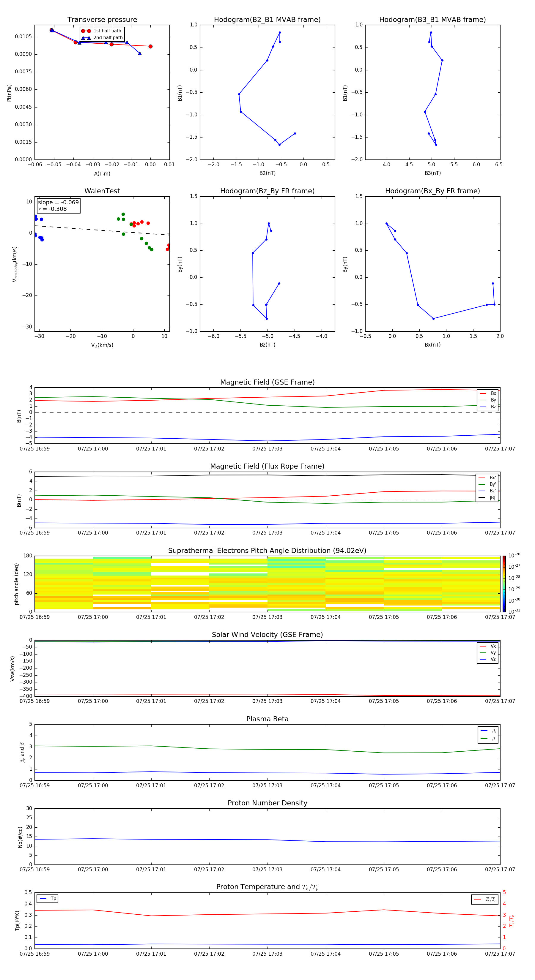Click the βp legend entry in Plasma Beta
This screenshot has width=535, height=980.
point(488,731)
